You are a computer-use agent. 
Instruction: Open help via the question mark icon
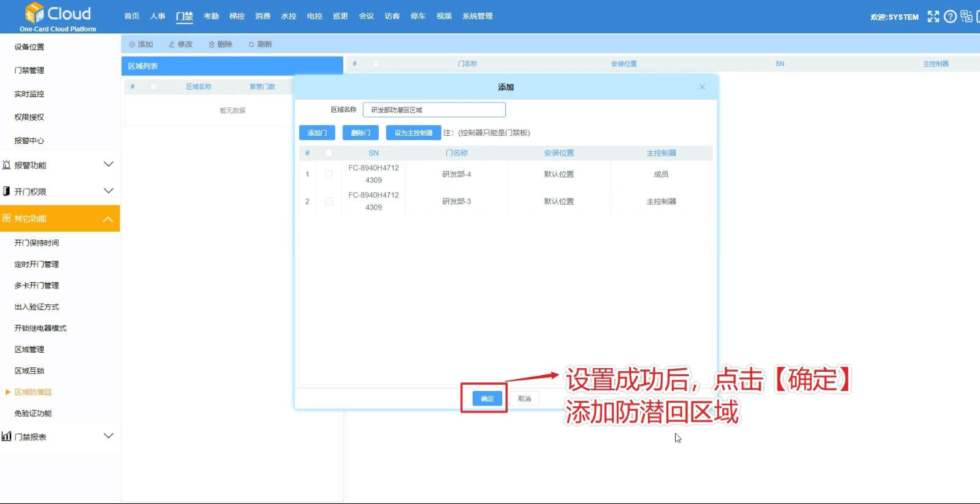pyautogui.click(x=950, y=17)
